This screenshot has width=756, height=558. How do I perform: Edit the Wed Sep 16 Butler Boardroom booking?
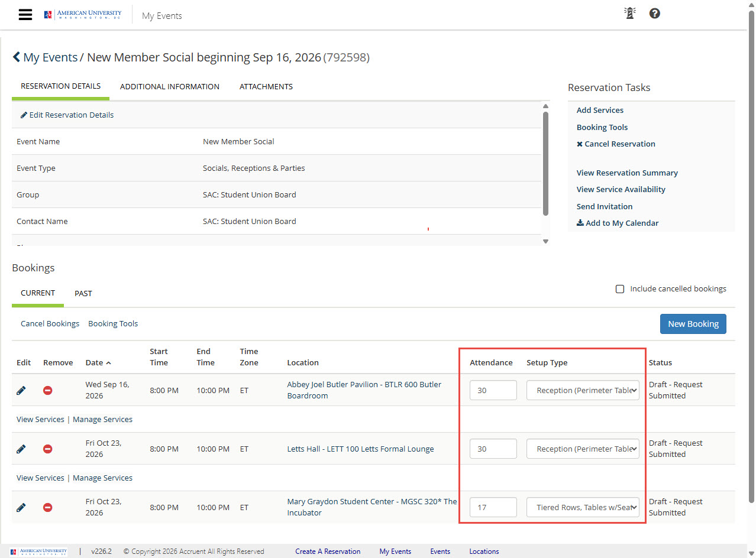[x=21, y=390]
